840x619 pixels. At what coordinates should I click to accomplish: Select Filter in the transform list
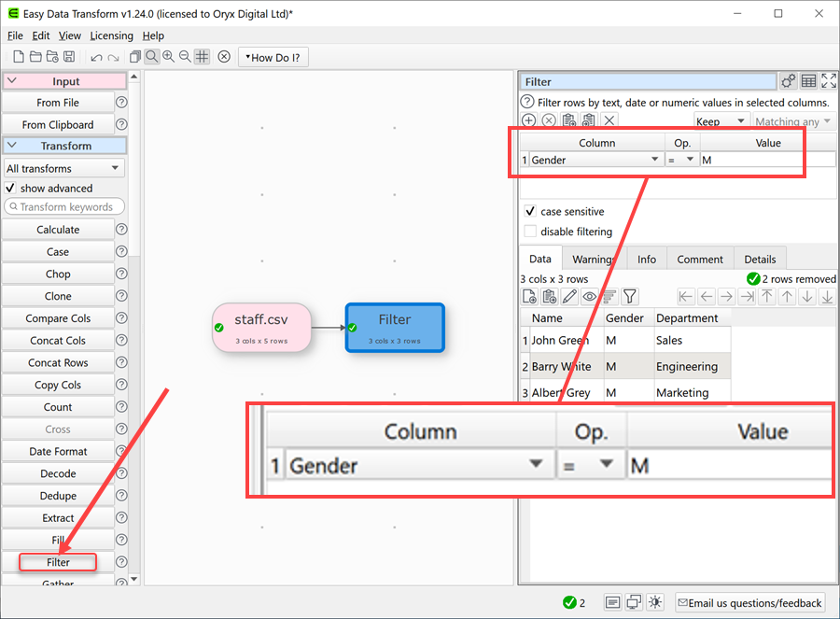coord(58,562)
